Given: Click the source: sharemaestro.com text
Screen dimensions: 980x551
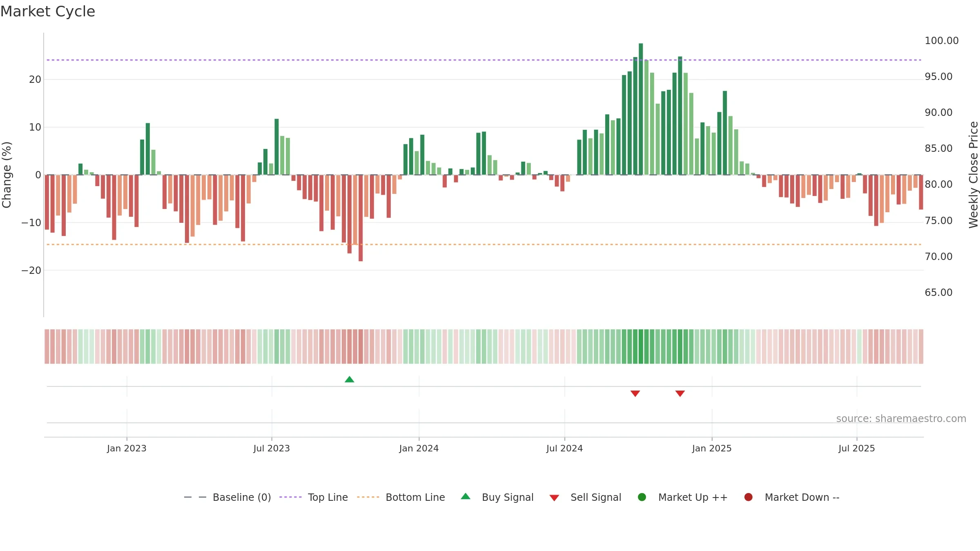Looking at the screenshot, I should point(901,419).
